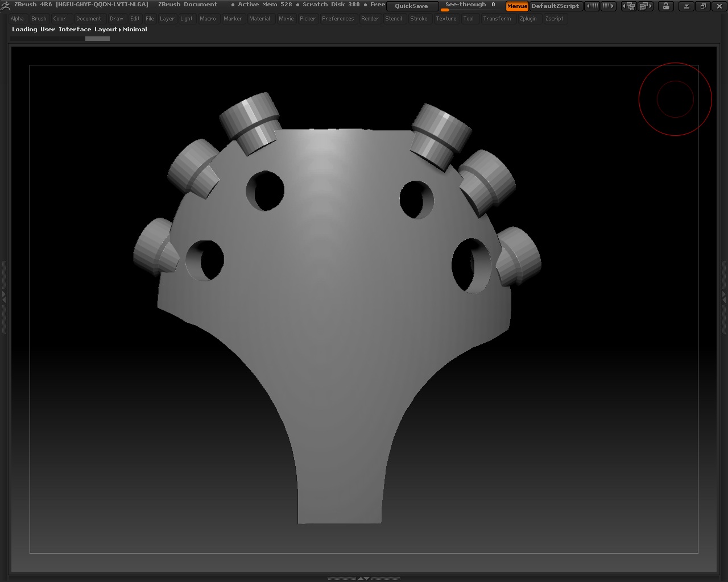Toggle the orange Menus button
The height and width of the screenshot is (582, 728).
tap(517, 6)
